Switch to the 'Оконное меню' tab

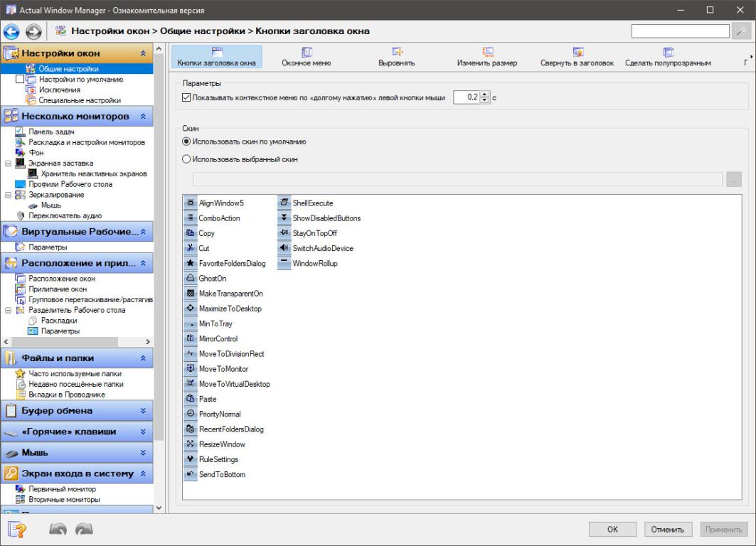coord(307,57)
